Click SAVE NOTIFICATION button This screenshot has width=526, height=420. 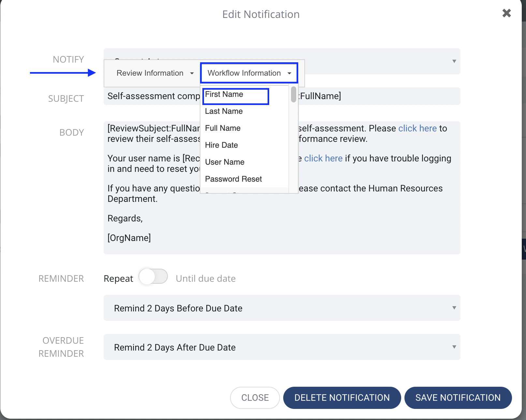click(x=458, y=398)
